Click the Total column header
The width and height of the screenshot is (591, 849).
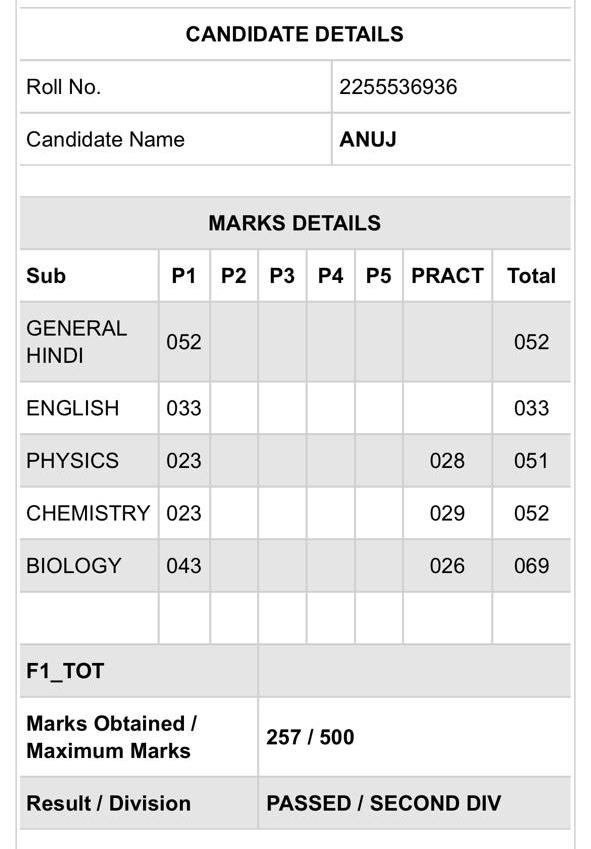click(531, 276)
